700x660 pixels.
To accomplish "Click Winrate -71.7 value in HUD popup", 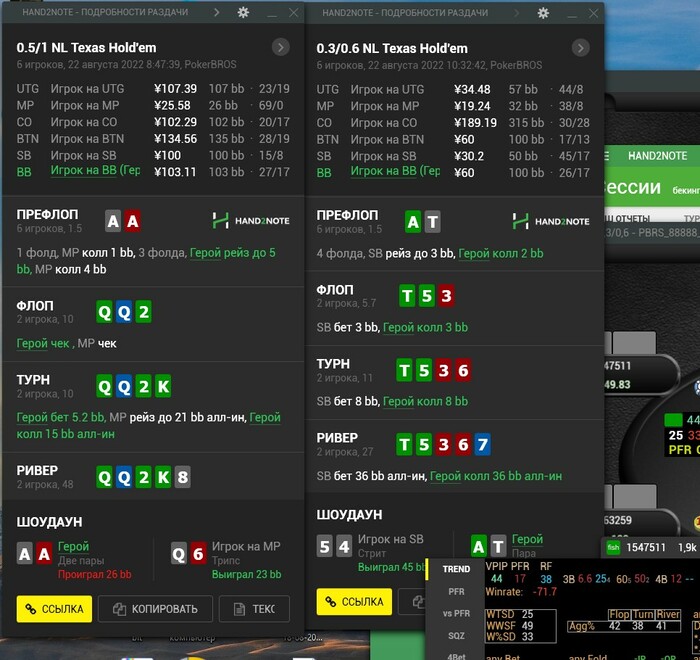I will pos(544,591).
